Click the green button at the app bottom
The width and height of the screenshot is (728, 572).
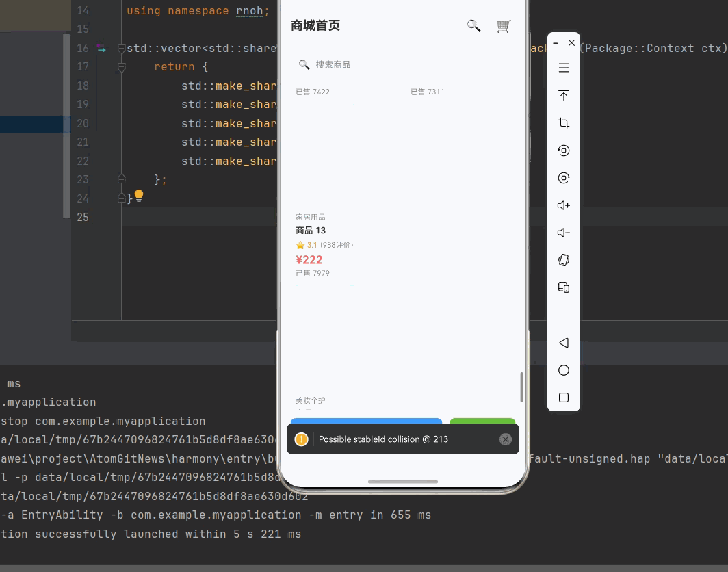point(482,421)
